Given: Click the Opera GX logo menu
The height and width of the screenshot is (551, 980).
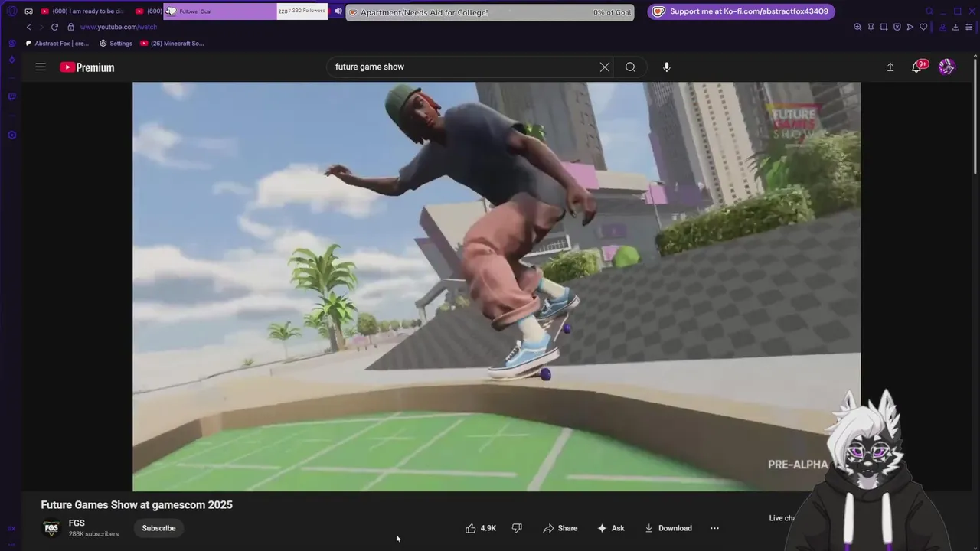Looking at the screenshot, I should coord(11,11).
